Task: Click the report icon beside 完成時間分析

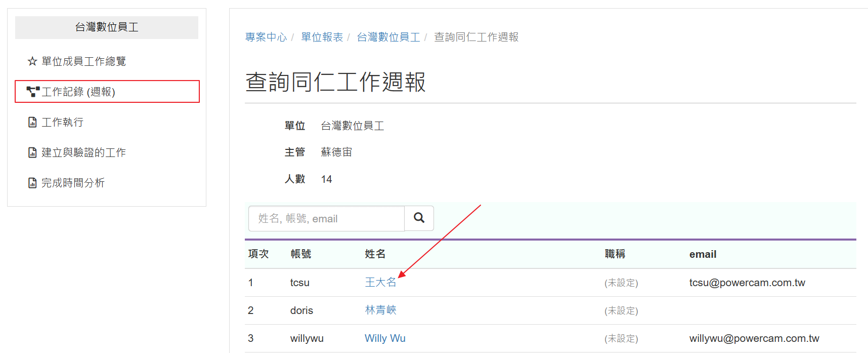Action: coord(32,183)
